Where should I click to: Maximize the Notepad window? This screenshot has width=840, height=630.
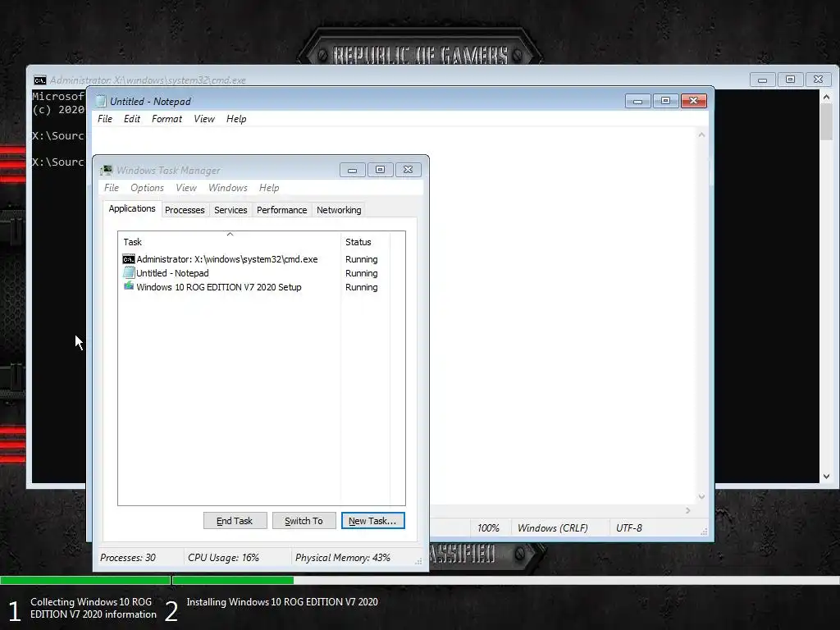(666, 101)
